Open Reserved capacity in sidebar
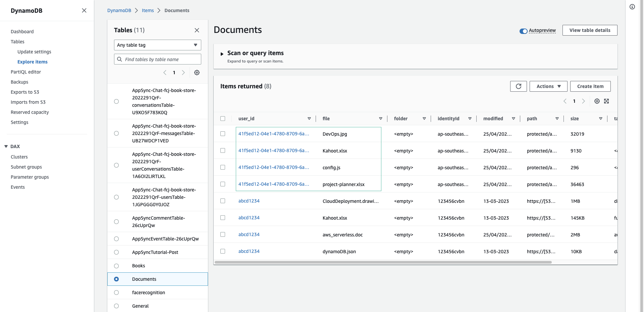 (x=30, y=112)
